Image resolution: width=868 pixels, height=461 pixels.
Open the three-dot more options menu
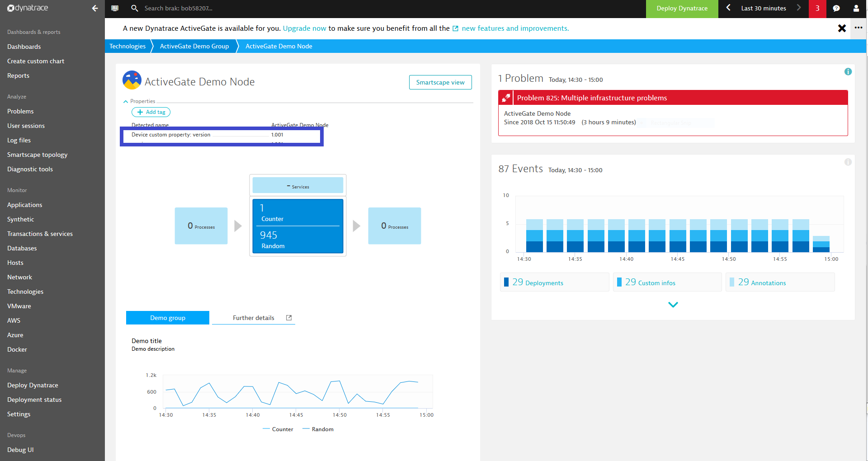click(859, 28)
